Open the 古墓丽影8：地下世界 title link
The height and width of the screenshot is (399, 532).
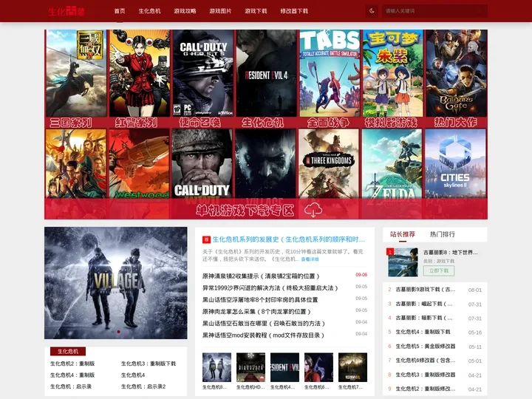[451, 253]
